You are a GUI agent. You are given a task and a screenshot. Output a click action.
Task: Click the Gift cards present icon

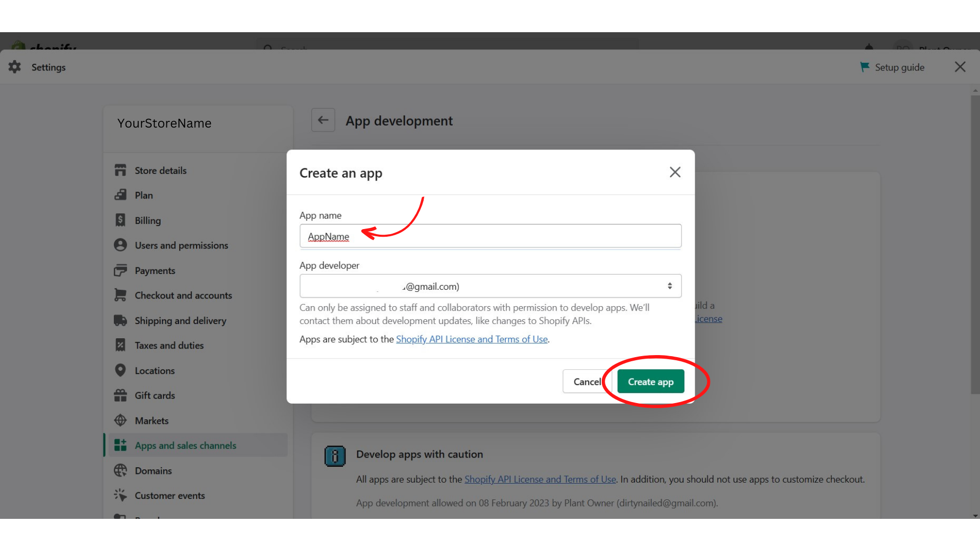[120, 395]
